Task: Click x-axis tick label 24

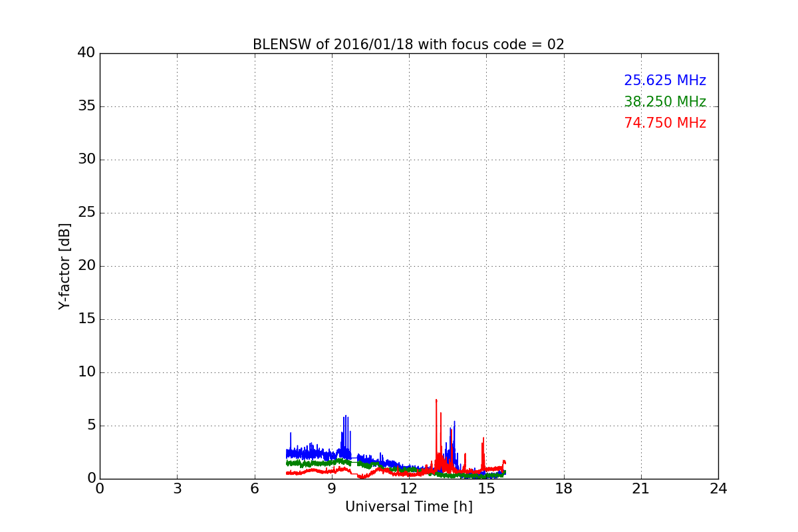Action: point(718,489)
